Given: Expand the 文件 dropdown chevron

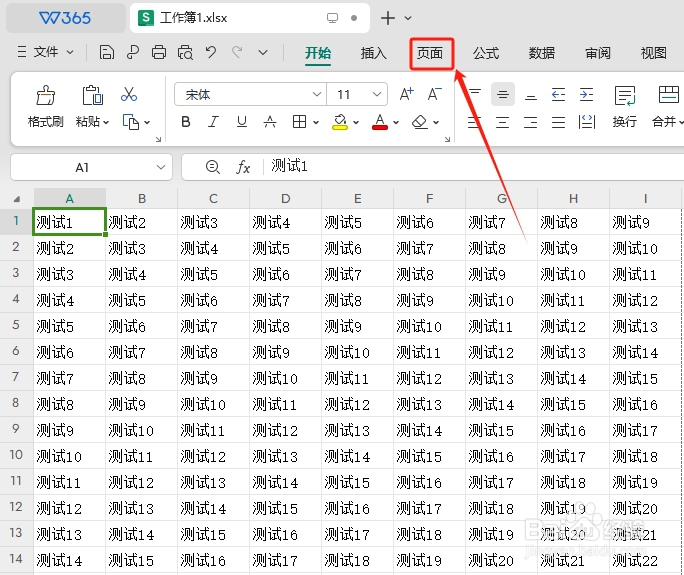Looking at the screenshot, I should (70, 52).
